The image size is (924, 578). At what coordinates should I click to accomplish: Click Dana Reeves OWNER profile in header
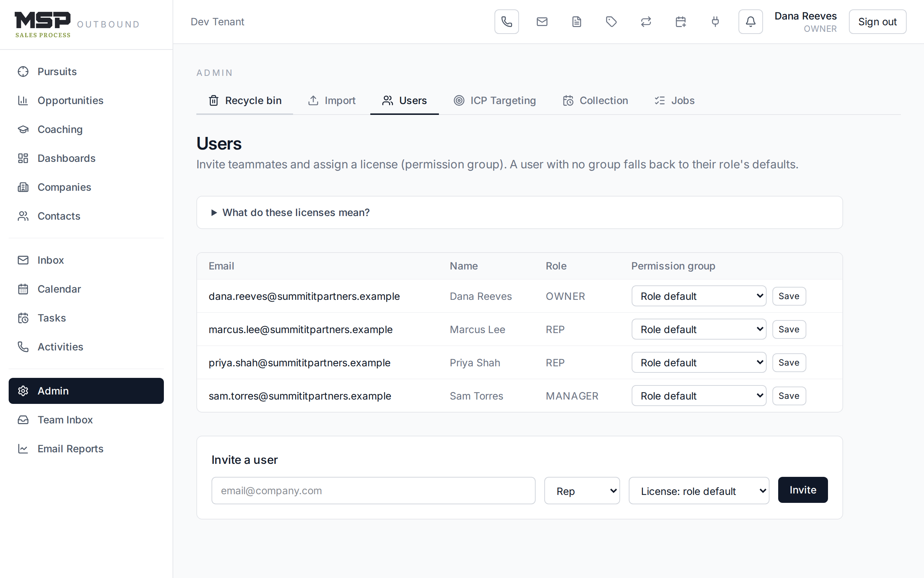(805, 22)
